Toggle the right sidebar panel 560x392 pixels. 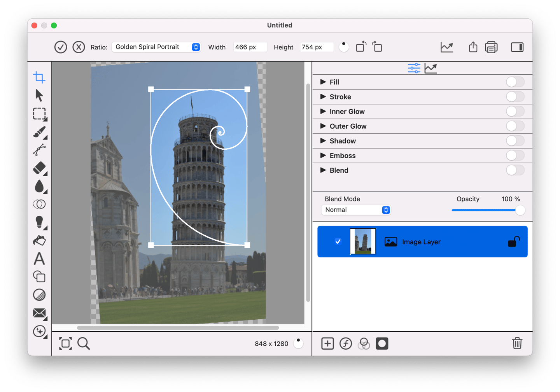517,47
